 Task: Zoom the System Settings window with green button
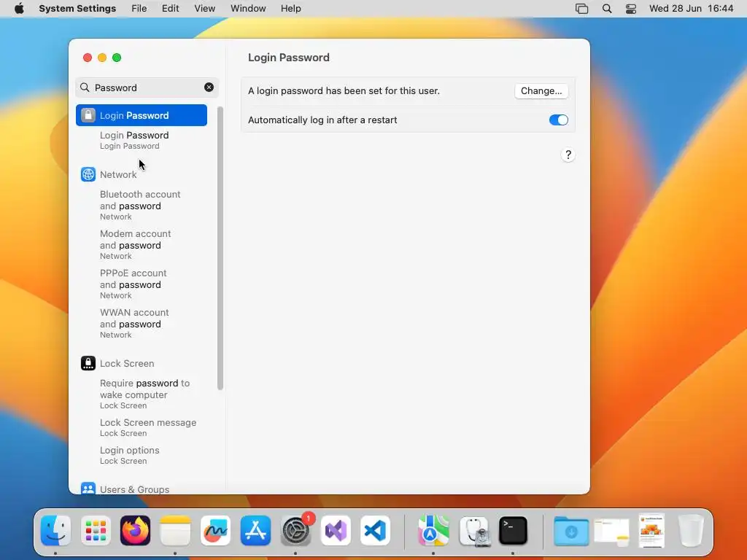(117, 58)
